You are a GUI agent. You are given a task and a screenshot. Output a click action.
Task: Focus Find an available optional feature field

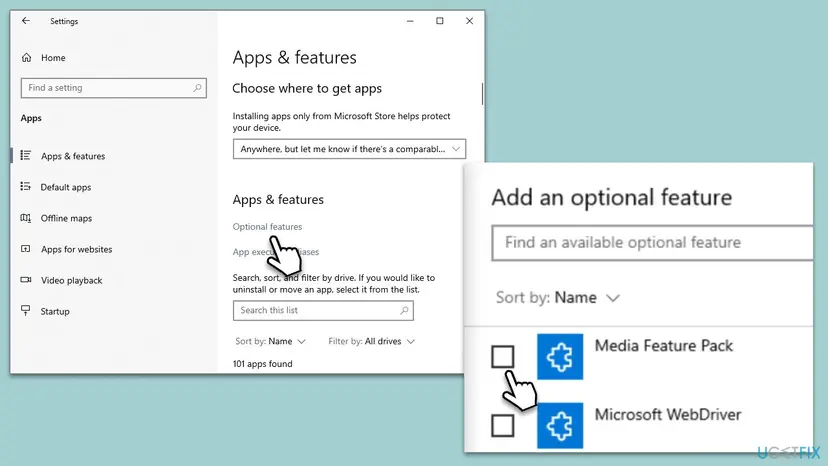(652, 243)
